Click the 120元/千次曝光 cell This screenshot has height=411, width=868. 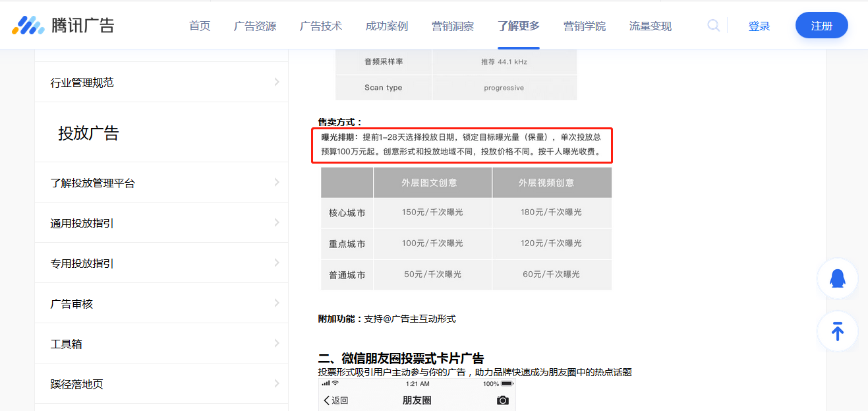(x=551, y=243)
